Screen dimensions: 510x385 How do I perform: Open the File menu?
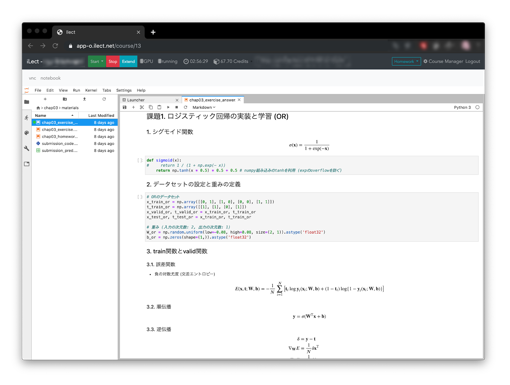pyautogui.click(x=38, y=90)
